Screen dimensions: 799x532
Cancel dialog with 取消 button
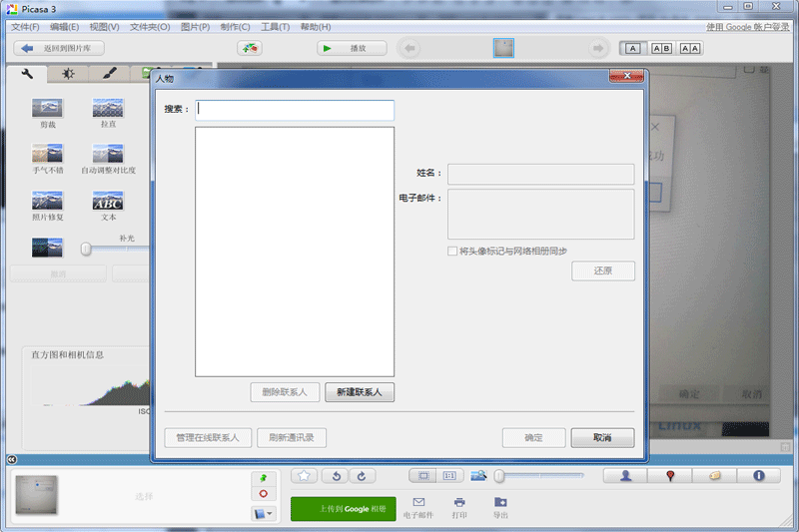point(602,438)
